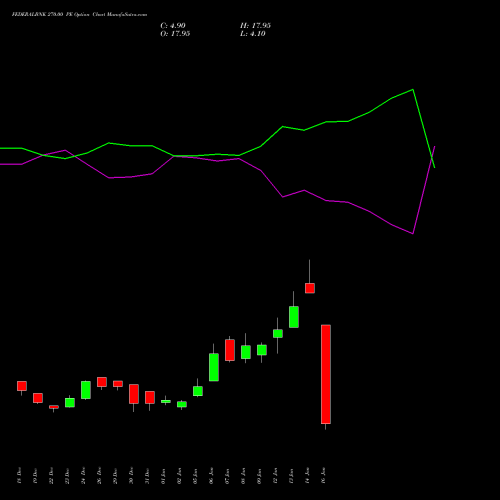Click the 16 Jan date axis label
The height and width of the screenshot is (500, 500).
(323, 475)
